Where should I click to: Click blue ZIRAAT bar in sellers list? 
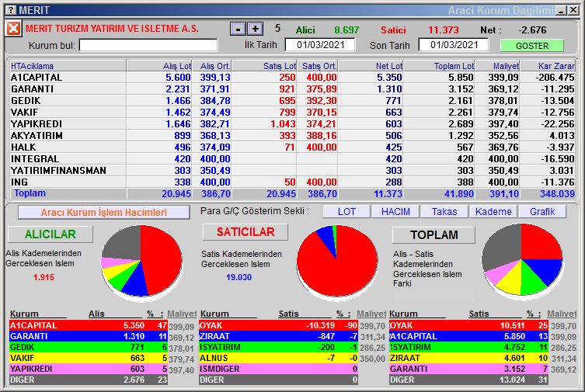pos(278,336)
